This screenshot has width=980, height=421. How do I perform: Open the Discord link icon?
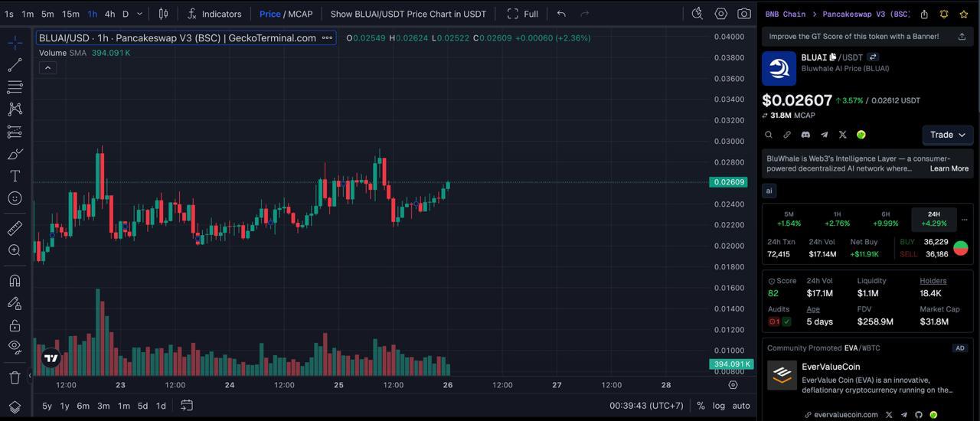(x=805, y=135)
